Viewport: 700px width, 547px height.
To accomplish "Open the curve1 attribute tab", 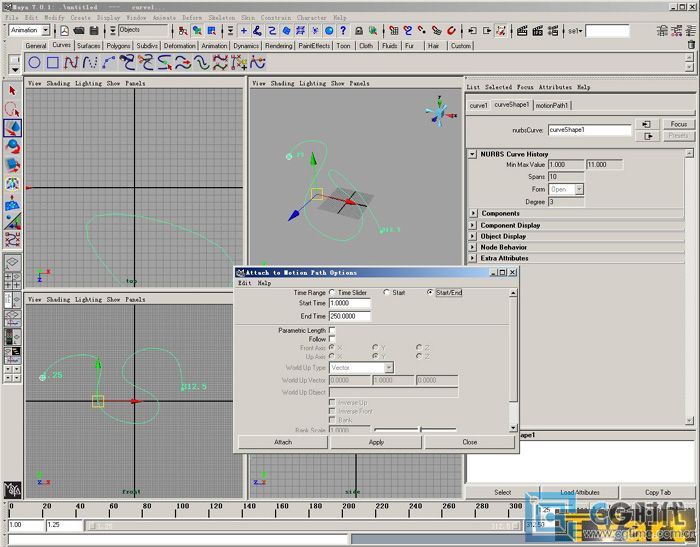I will tap(479, 105).
